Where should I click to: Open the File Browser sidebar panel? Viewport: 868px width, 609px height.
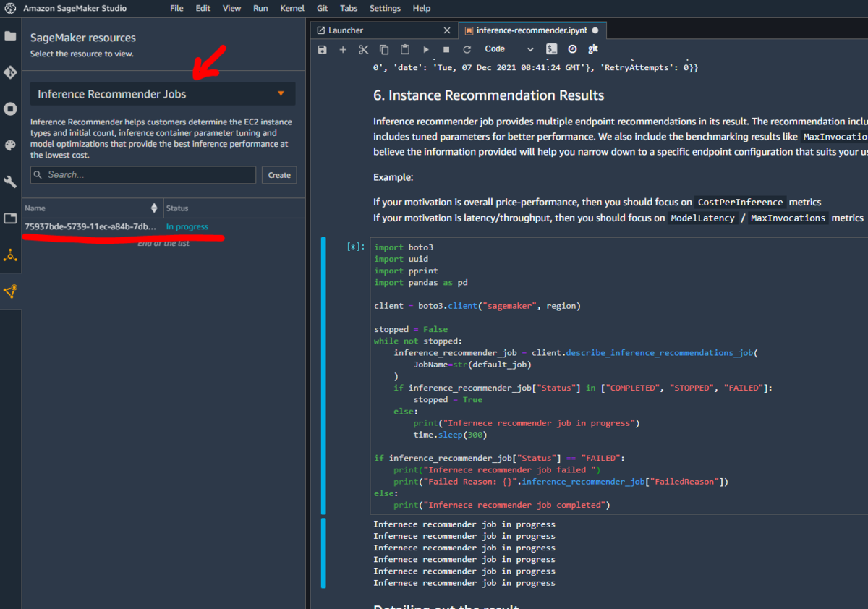pos(10,36)
